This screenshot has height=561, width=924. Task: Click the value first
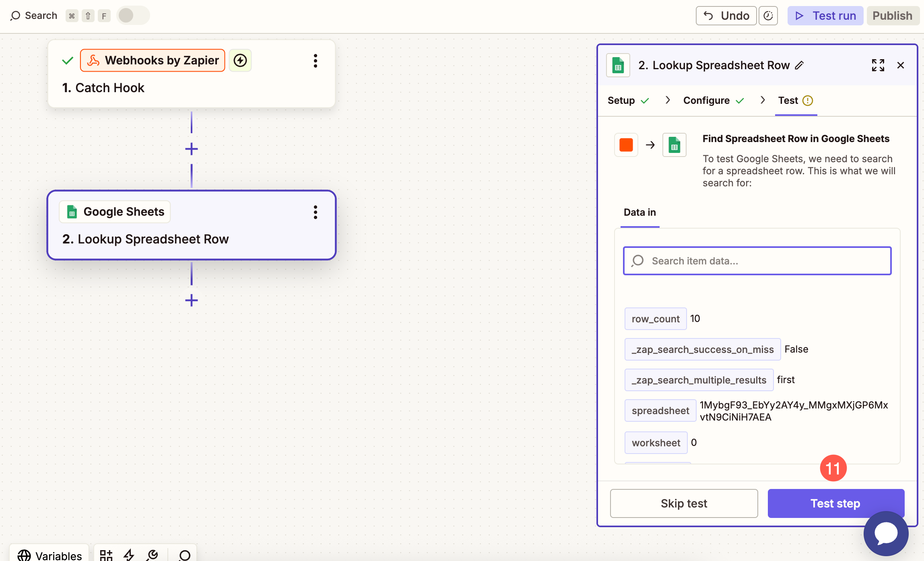[x=786, y=379]
